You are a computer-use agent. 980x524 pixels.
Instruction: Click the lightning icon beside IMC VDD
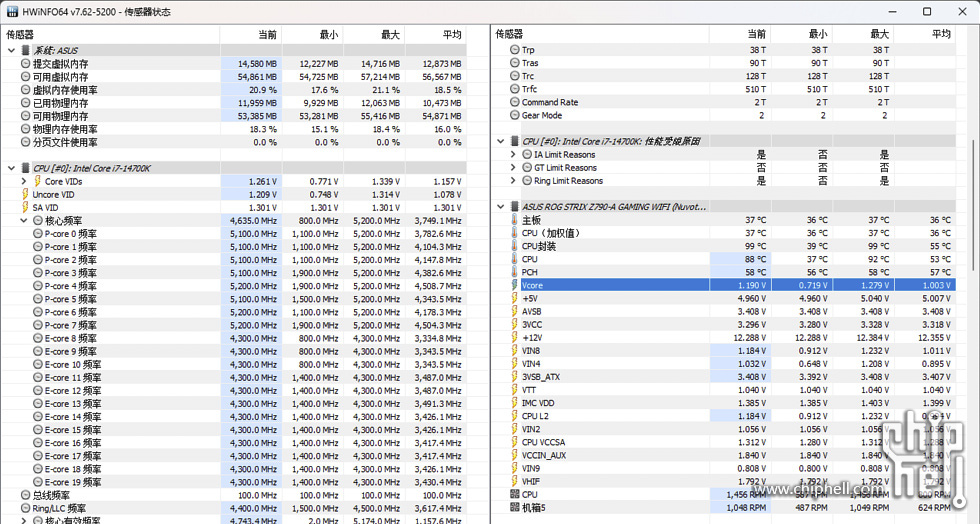pyautogui.click(x=514, y=403)
